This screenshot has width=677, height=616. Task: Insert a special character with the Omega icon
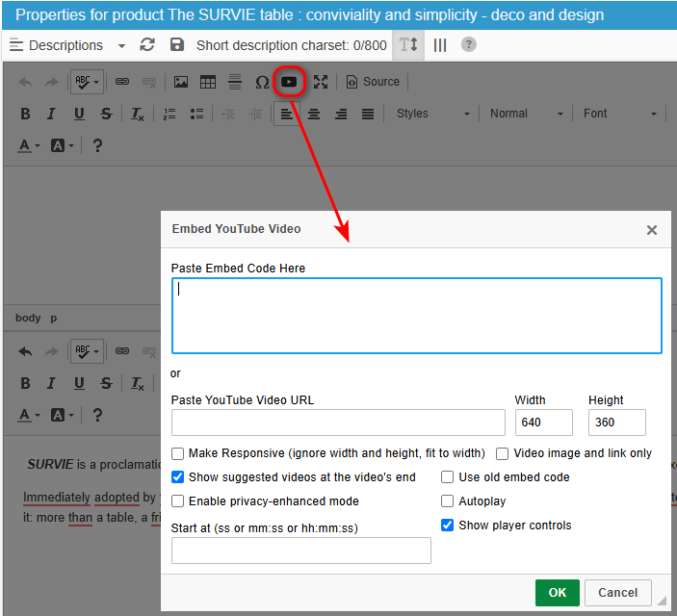tap(262, 82)
